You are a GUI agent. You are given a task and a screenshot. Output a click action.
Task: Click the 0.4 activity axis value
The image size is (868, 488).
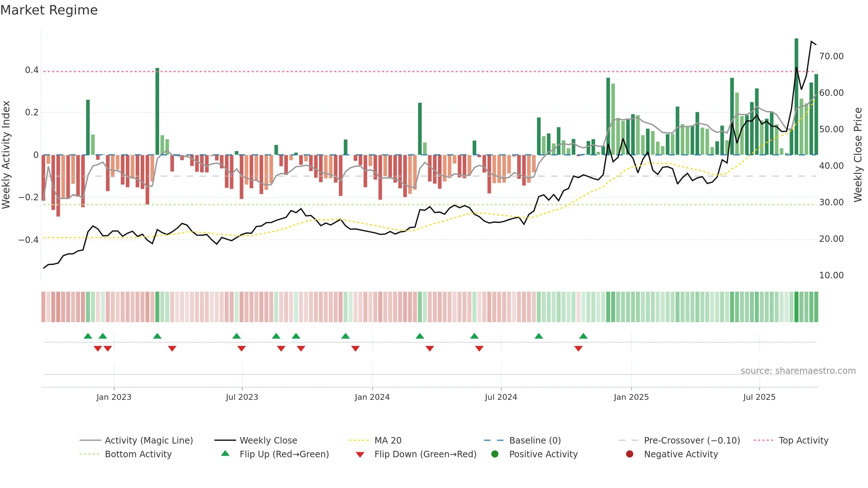32,70
